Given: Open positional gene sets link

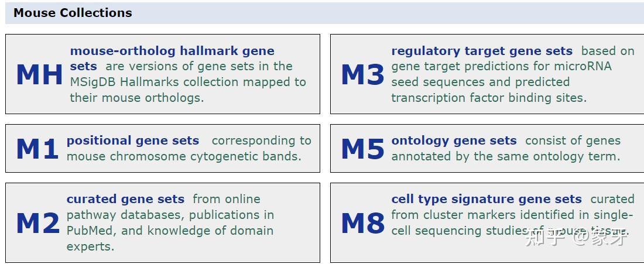Looking at the screenshot, I should click(133, 140).
